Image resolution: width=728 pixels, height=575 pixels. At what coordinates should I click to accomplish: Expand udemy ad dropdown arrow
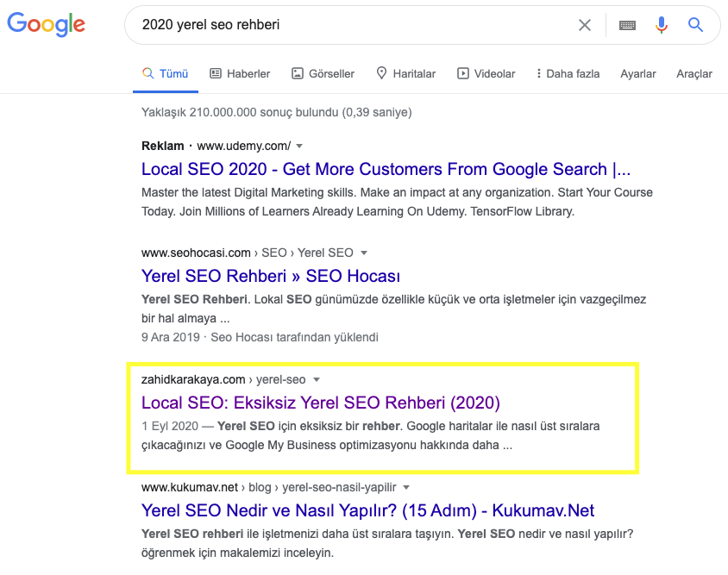299,147
